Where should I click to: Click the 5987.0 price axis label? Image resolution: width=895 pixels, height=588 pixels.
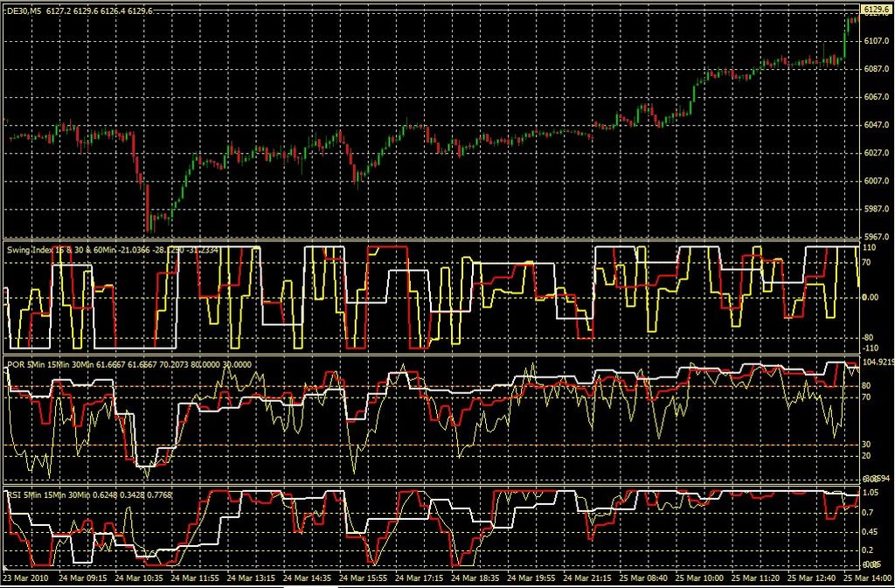pos(878,209)
